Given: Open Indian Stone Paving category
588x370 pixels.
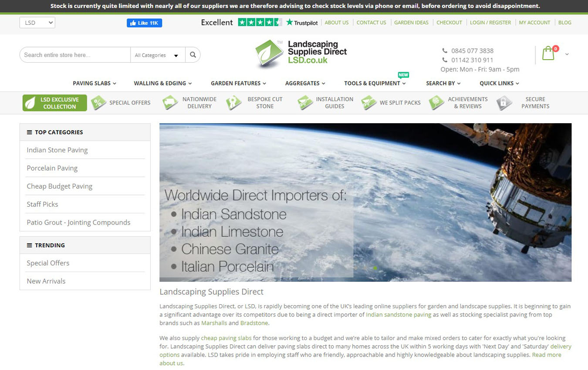Looking at the screenshot, I should coord(57,150).
